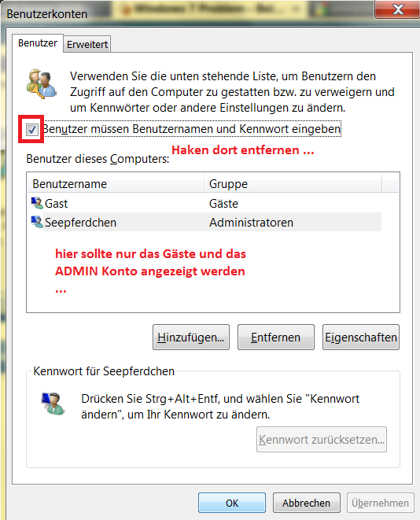Open Eigenschaften for selected user
The height and width of the screenshot is (520, 420).
361,337
